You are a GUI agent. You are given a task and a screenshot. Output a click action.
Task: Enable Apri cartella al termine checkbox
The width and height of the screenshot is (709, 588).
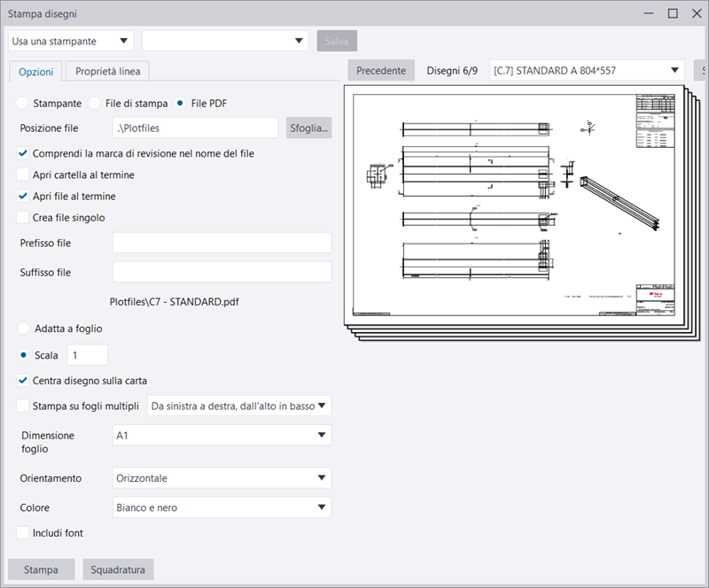(23, 175)
